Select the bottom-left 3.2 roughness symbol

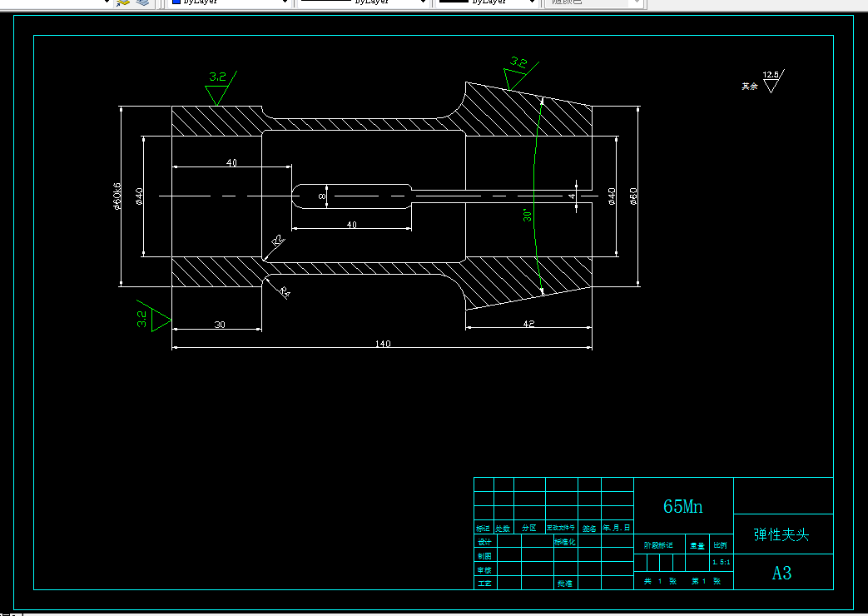point(153,316)
